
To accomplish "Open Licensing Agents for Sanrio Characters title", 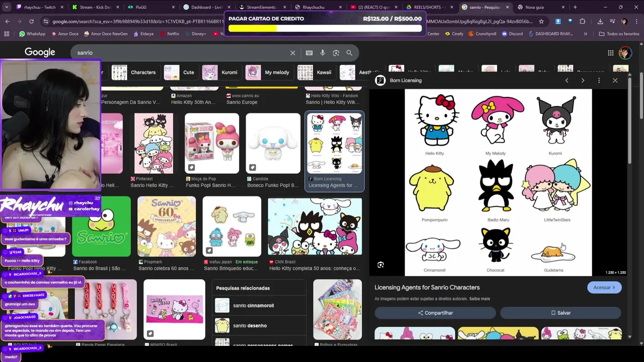I will [x=427, y=288].
